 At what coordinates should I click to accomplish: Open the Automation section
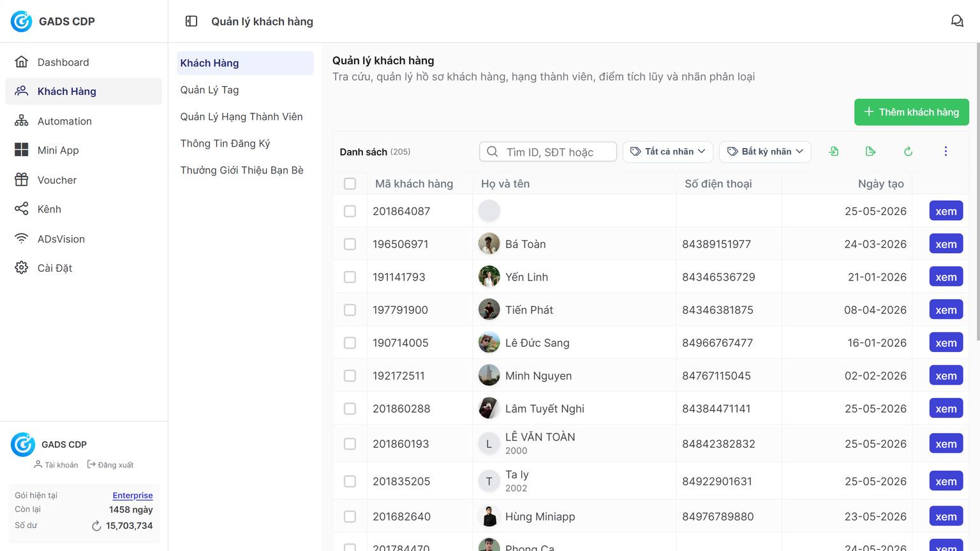[84, 121]
